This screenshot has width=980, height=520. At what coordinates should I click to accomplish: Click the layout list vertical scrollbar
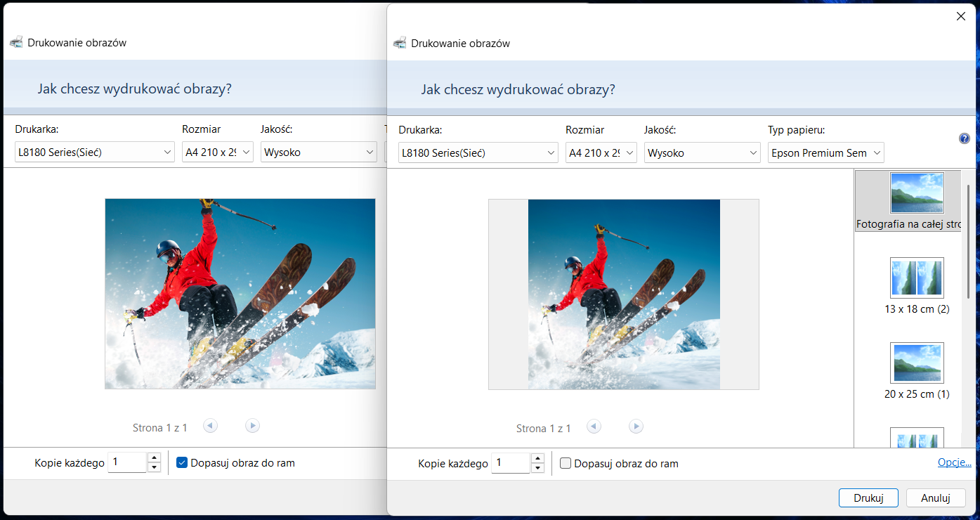pos(969,242)
